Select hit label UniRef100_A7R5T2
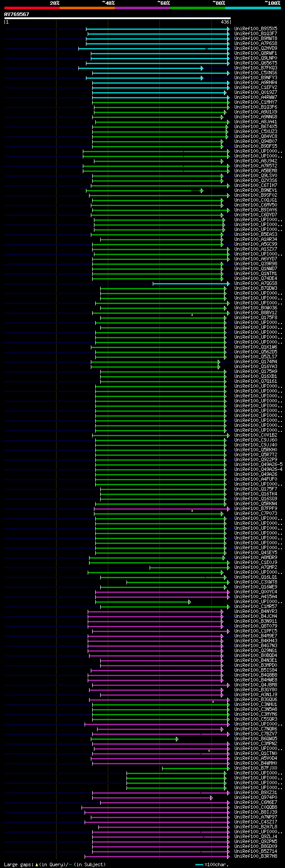 [256, 166]
